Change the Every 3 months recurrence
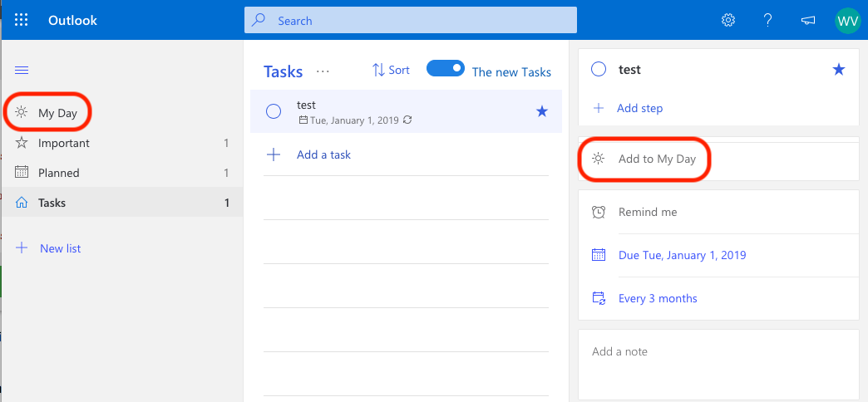The height and width of the screenshot is (402, 868). click(658, 298)
